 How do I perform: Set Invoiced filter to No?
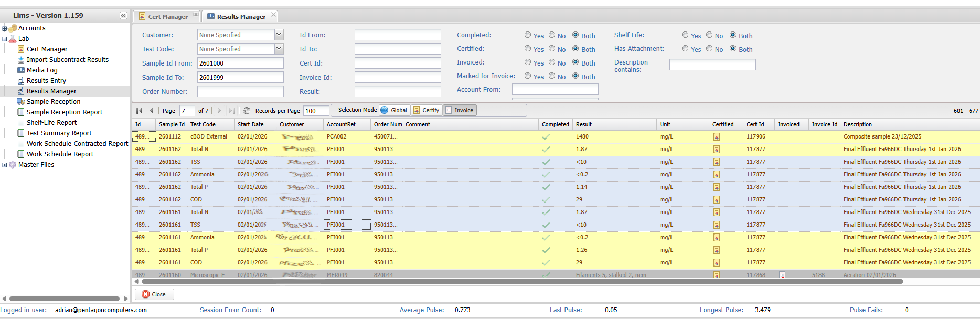point(552,62)
